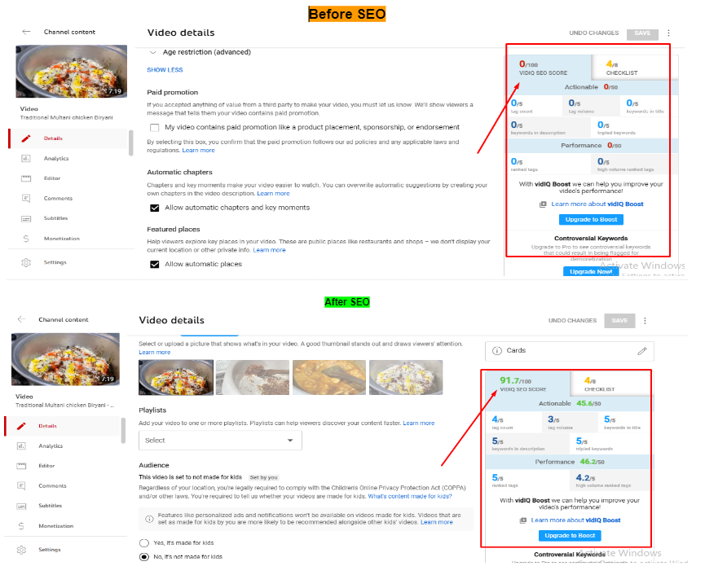Open Subtitles icon in Before SEO sidebar
This screenshot has width=705, height=588.
tap(26, 218)
